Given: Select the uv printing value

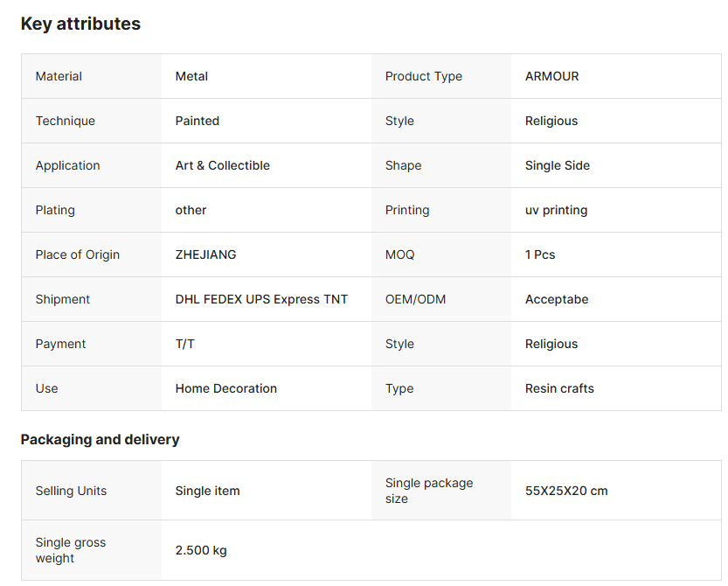Looking at the screenshot, I should [556, 210].
